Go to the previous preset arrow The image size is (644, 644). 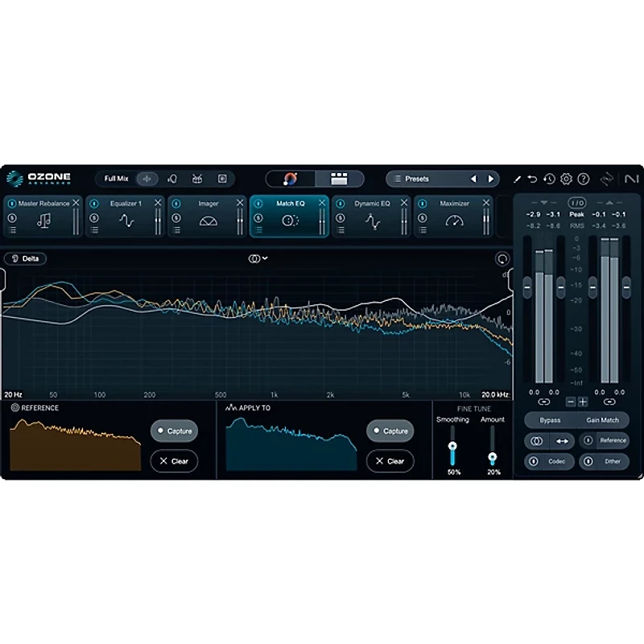pyautogui.click(x=473, y=179)
